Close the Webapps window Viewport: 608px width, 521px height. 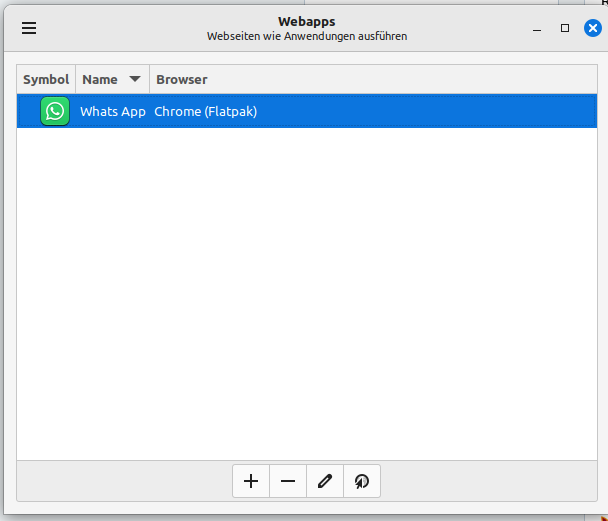point(592,28)
